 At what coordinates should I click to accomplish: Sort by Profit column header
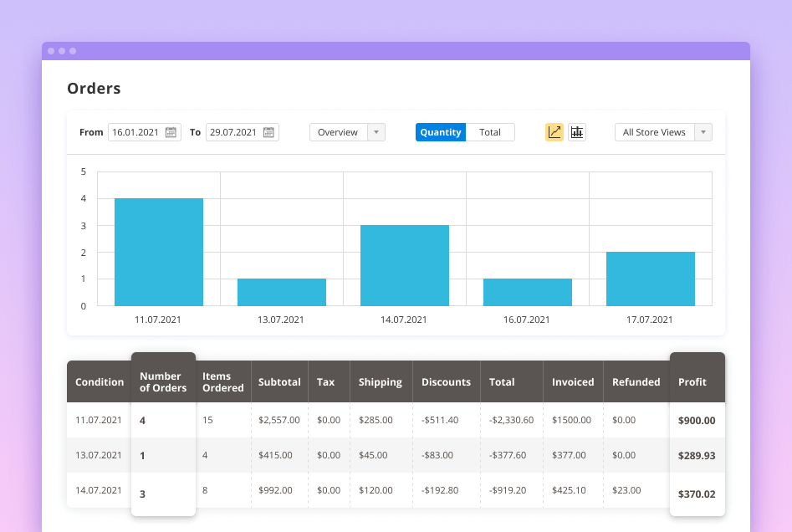point(692,382)
